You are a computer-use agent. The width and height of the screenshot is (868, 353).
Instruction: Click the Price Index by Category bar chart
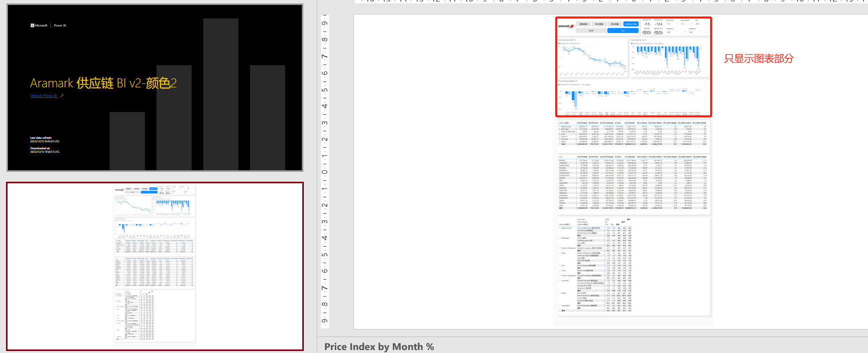(633, 97)
